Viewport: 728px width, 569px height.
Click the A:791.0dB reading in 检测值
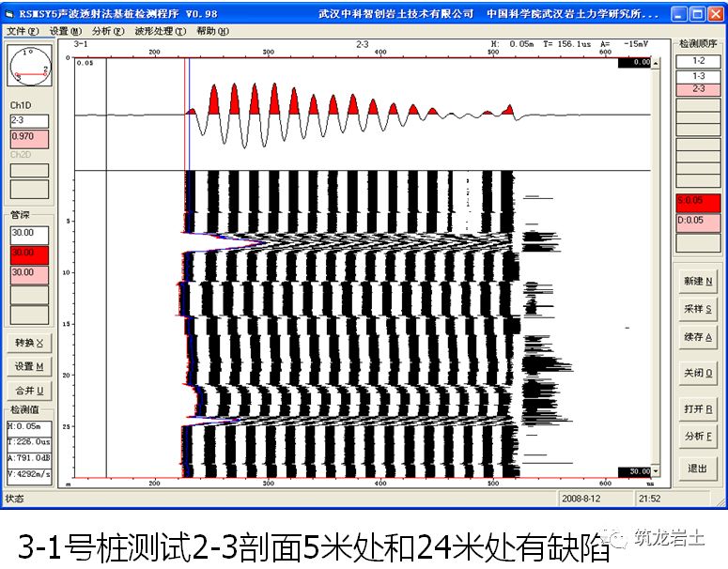(x=29, y=458)
